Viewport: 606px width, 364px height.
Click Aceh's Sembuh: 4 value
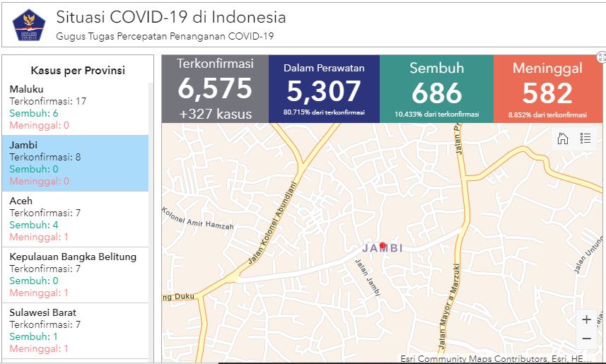click(34, 225)
